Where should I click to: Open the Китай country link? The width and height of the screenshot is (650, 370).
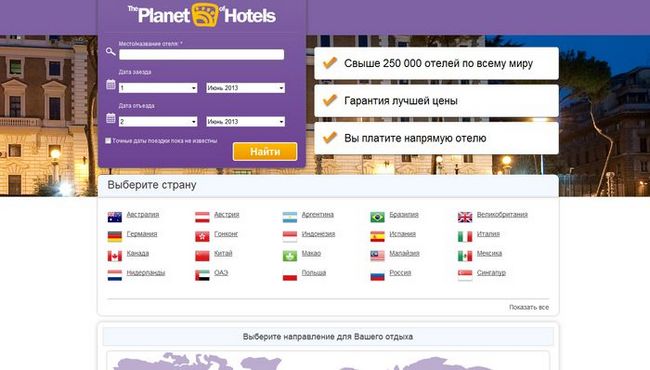[x=223, y=254]
